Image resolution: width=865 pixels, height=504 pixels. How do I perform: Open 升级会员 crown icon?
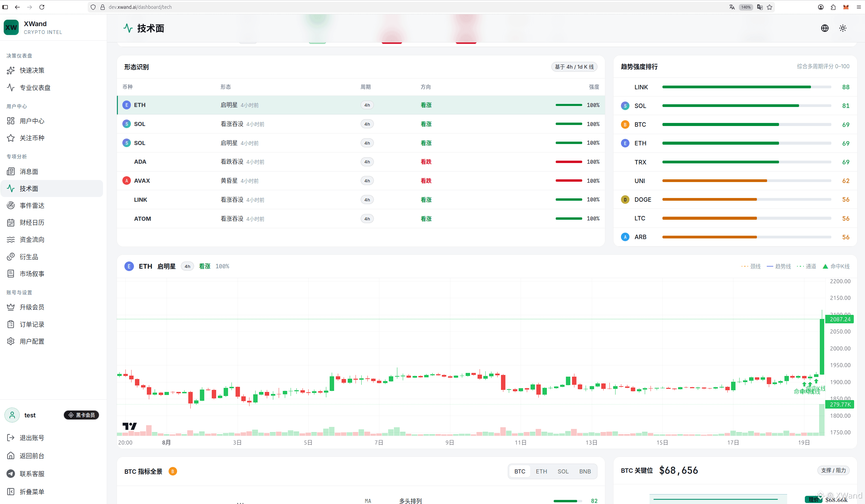[x=11, y=307]
